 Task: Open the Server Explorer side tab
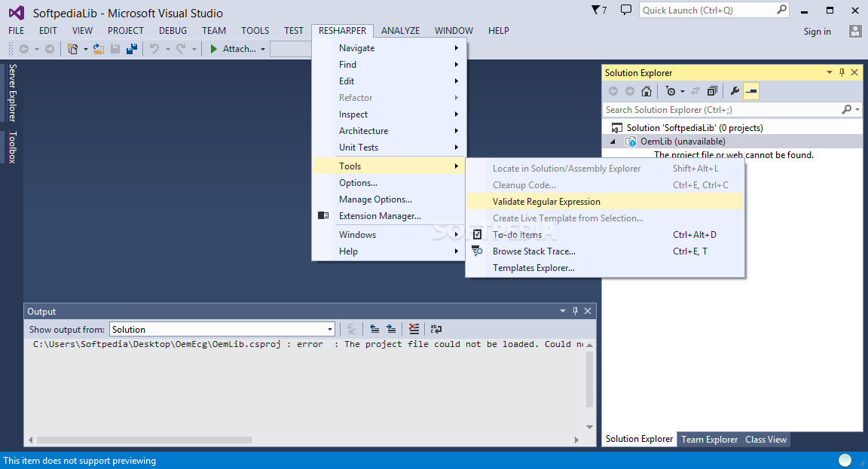click(12, 93)
